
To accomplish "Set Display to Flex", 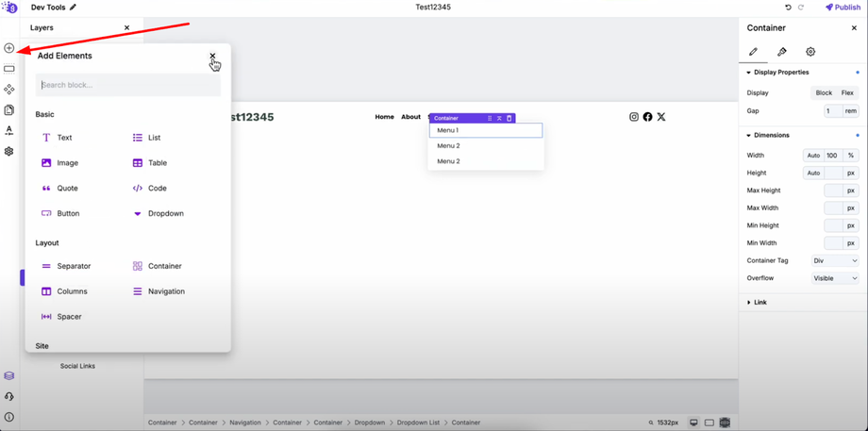I will point(847,93).
